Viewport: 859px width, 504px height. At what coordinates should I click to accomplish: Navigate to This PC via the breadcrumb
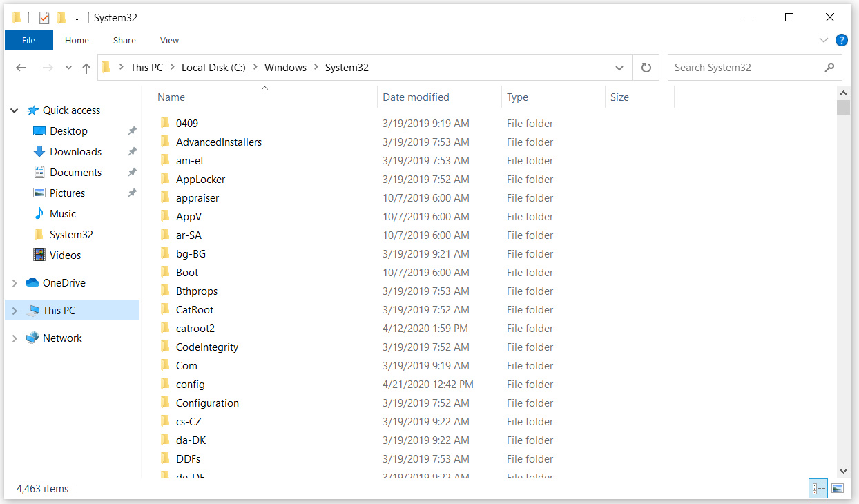pyautogui.click(x=146, y=67)
